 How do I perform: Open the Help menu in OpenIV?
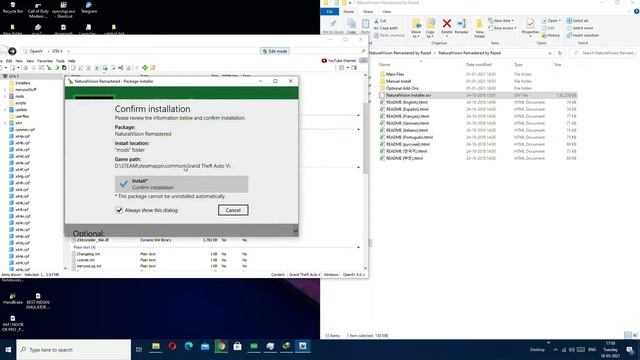71,61
